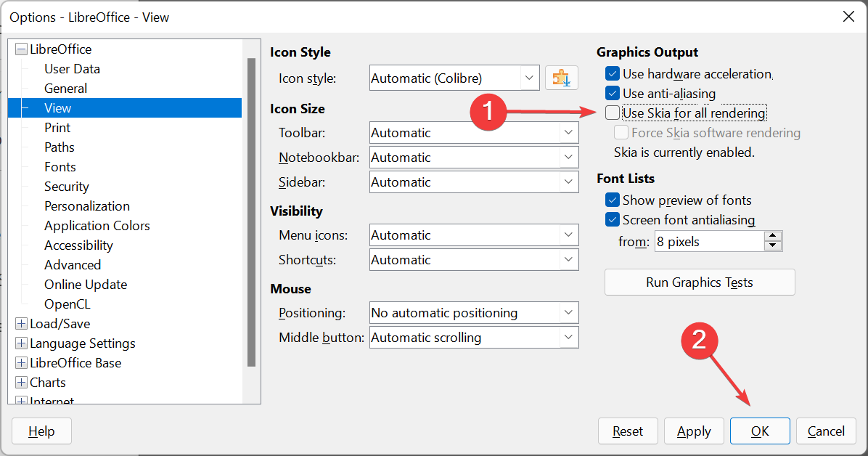Open the Toolbar icon size dropdown
The image size is (868, 456).
click(x=569, y=132)
